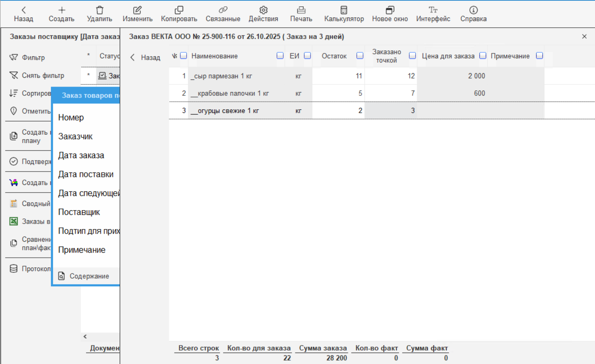Select Дата поставки in order popup
The image size is (595, 364).
click(x=86, y=174)
